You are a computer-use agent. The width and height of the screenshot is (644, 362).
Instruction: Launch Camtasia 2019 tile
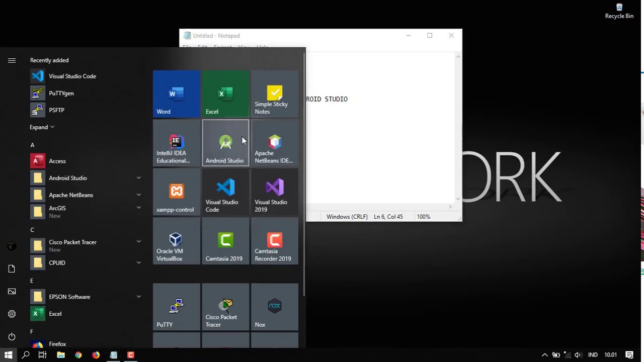[x=225, y=241]
